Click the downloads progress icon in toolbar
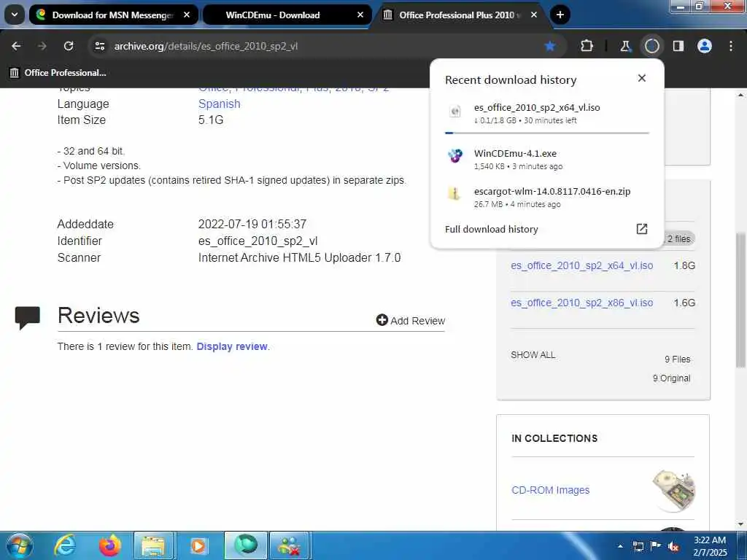 pos(651,46)
